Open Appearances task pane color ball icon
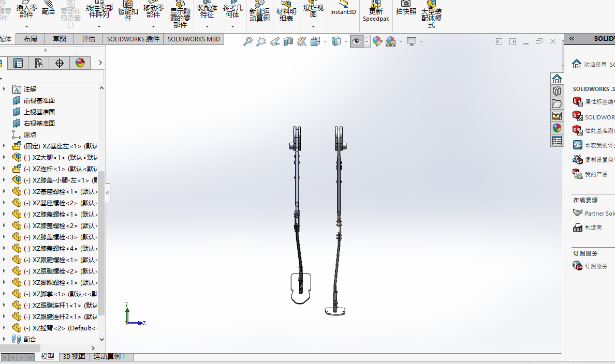 click(557, 128)
